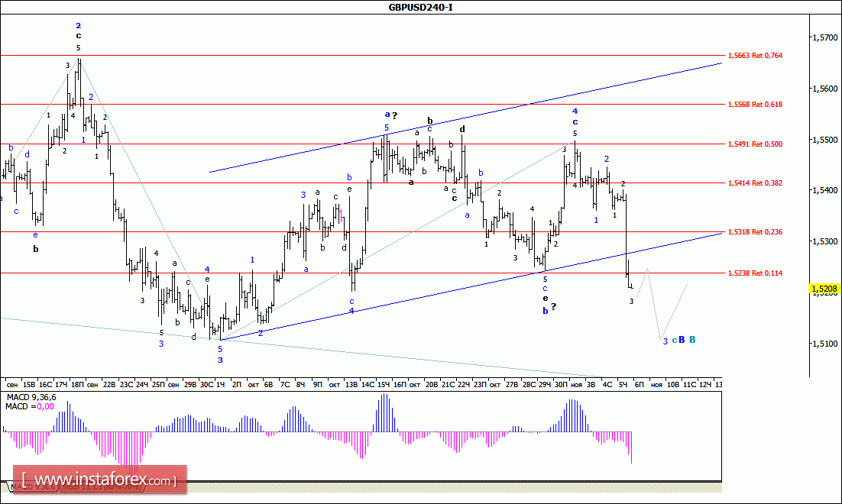
Task: Click the 28С date label
Action: pyautogui.click(x=529, y=384)
